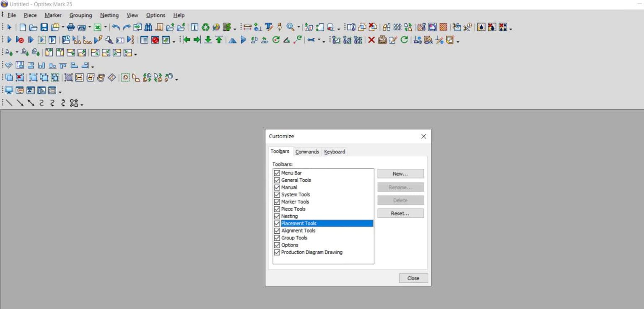Click the green recycle icon
Image resolution: width=644 pixels, height=309 pixels.
click(205, 27)
